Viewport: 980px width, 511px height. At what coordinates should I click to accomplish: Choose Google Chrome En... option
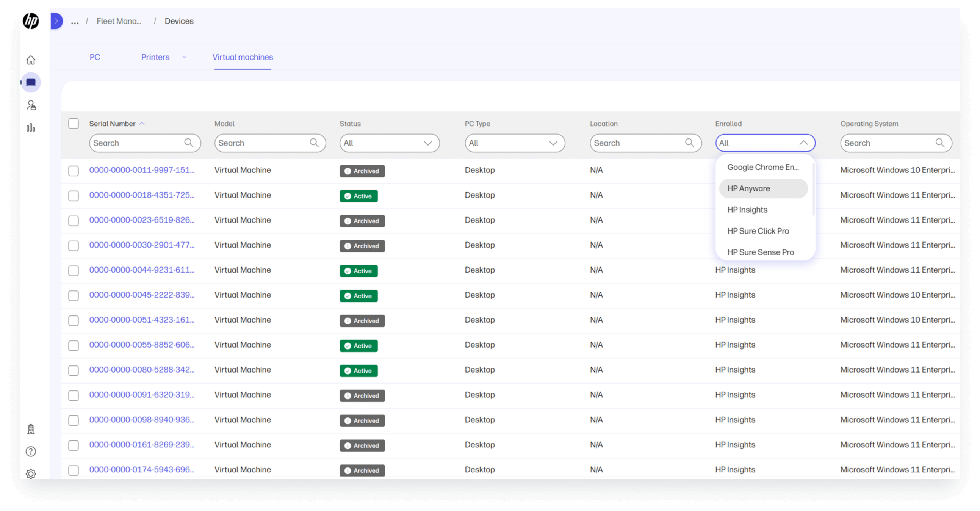click(763, 167)
